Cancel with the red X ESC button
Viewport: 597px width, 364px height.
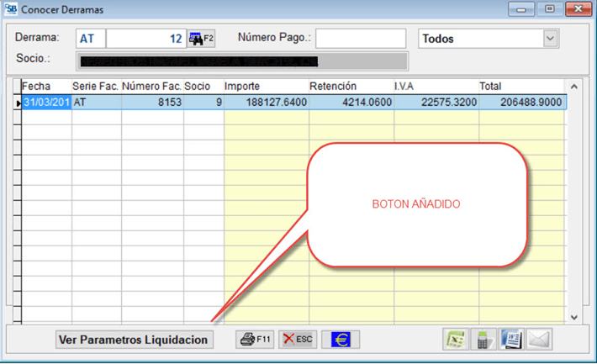pyautogui.click(x=298, y=340)
